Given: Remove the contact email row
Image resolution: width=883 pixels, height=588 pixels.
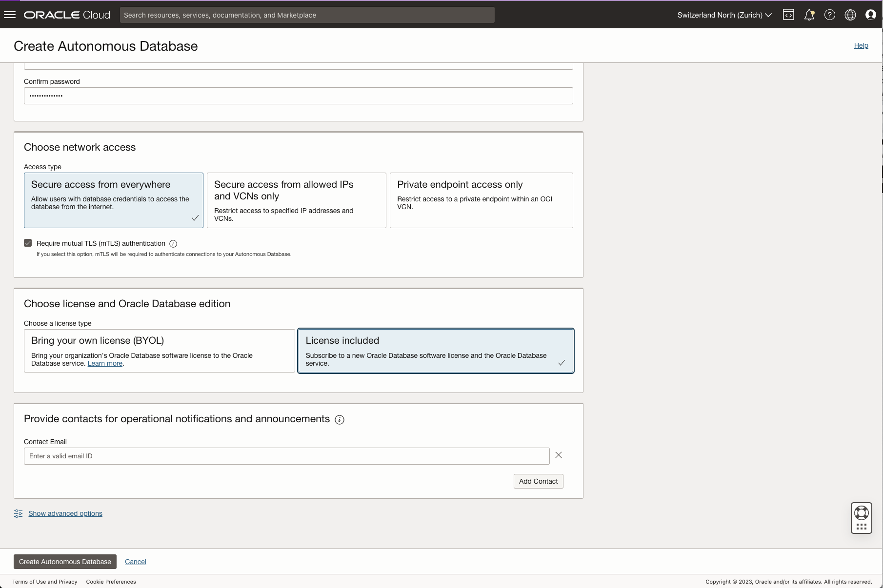Looking at the screenshot, I should click(559, 455).
